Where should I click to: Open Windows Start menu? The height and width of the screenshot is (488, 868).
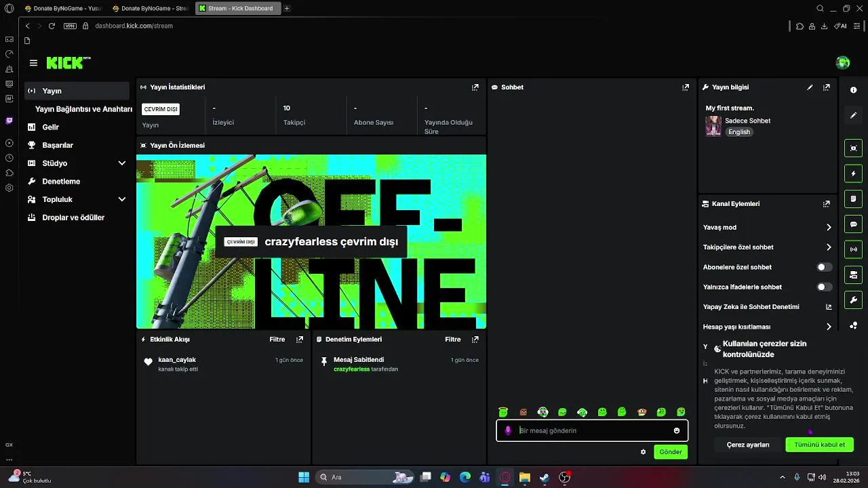pyautogui.click(x=304, y=477)
